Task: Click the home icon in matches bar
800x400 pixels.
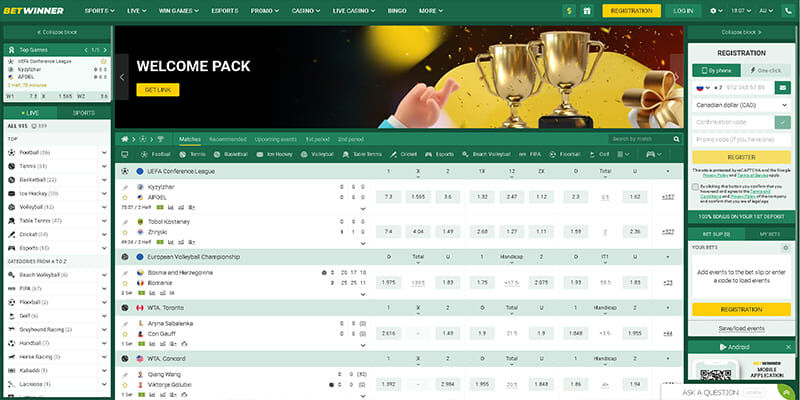Action: (x=123, y=139)
